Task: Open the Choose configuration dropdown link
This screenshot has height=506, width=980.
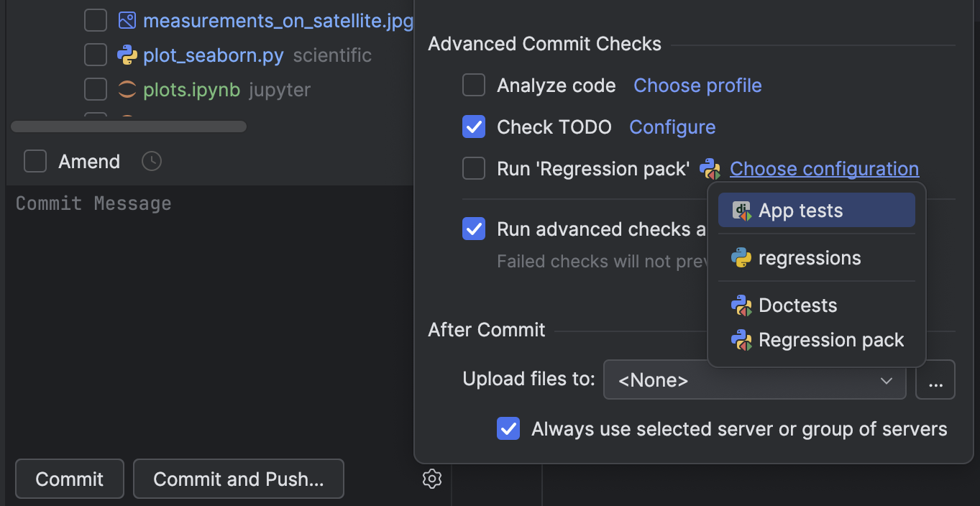Action: 824,169
